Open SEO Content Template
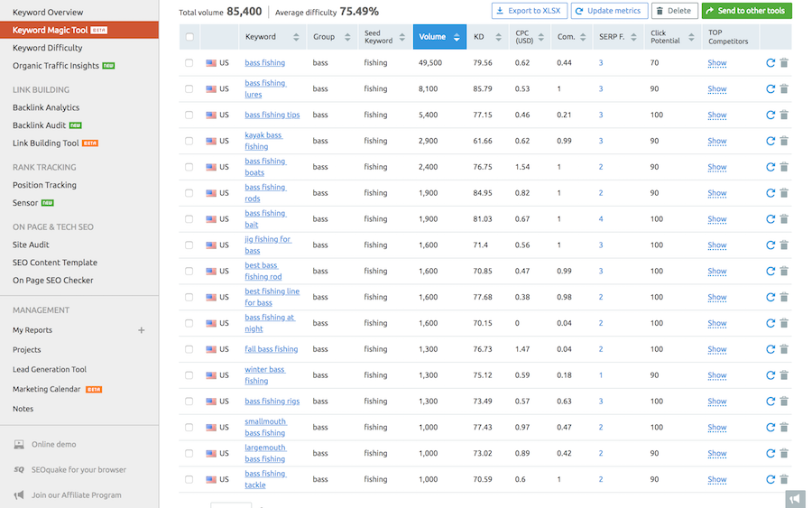 (55, 262)
